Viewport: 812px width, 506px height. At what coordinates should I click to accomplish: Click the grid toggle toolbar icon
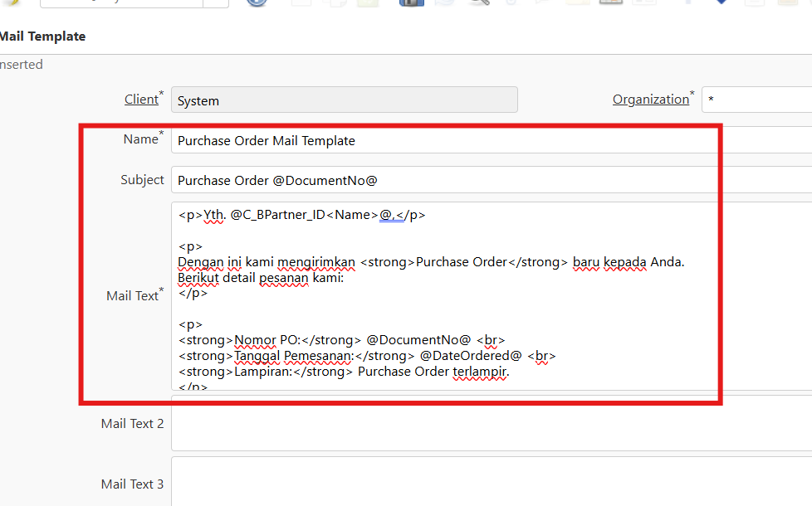610,2
